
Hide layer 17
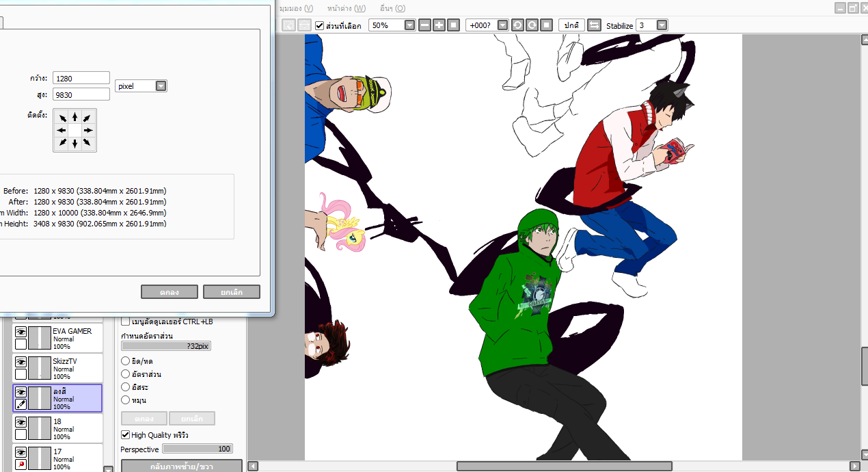tap(21, 452)
